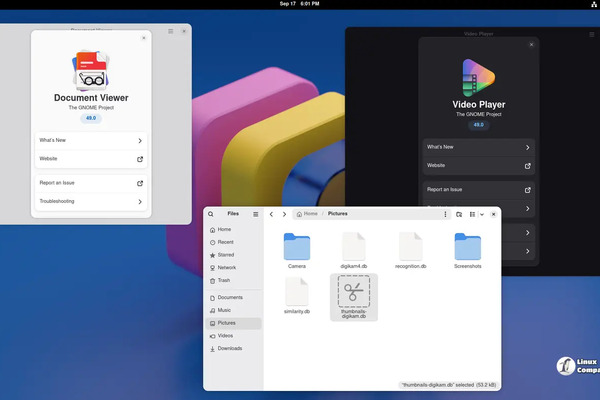The image size is (600, 400).
Task: Click the new folder search icon in Files toolbar
Action: (x=459, y=214)
